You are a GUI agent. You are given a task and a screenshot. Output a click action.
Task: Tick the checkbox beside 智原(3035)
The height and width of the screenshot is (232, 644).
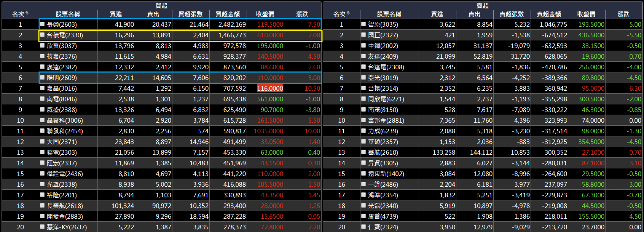pyautogui.click(x=363, y=24)
